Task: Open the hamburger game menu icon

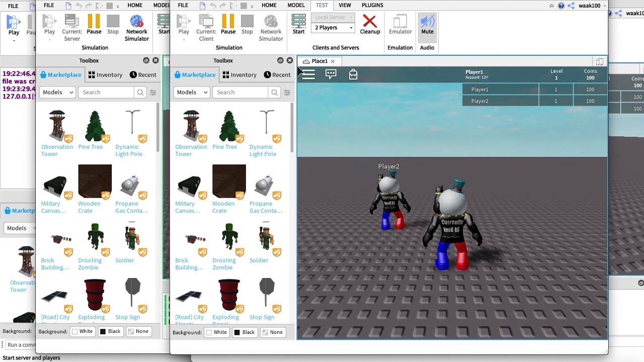Action: pos(308,74)
